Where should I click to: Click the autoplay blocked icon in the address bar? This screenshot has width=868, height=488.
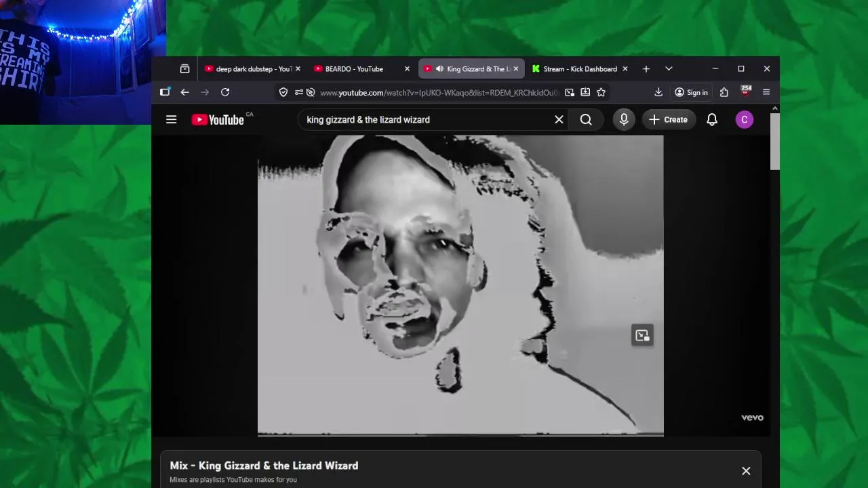coord(311,92)
